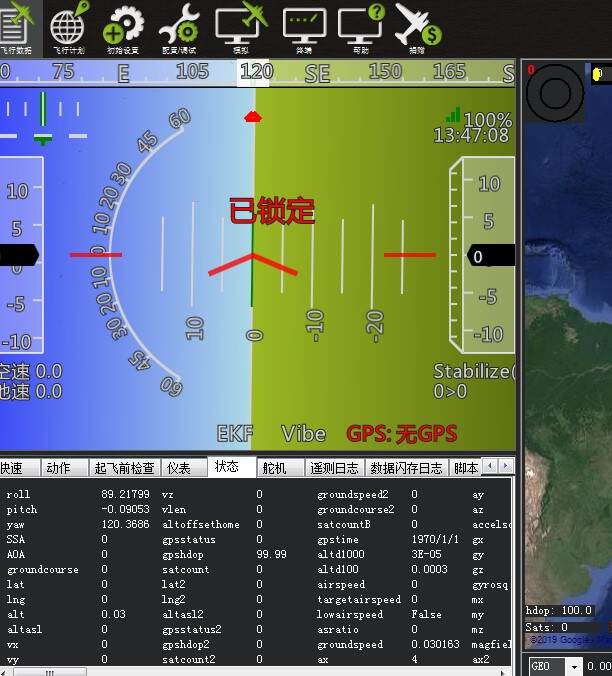
Task: Click the 帮助 help icon
Action: pos(361,27)
